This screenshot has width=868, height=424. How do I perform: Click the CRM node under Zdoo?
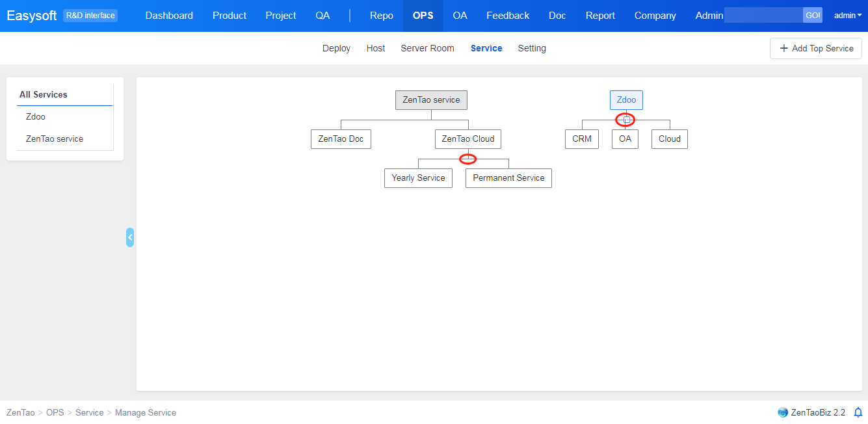pyautogui.click(x=582, y=139)
